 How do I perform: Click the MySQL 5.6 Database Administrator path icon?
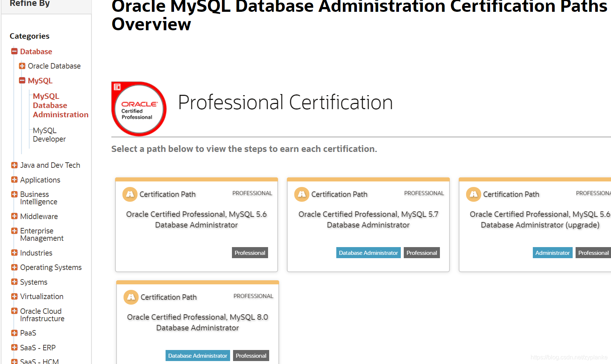pos(130,194)
